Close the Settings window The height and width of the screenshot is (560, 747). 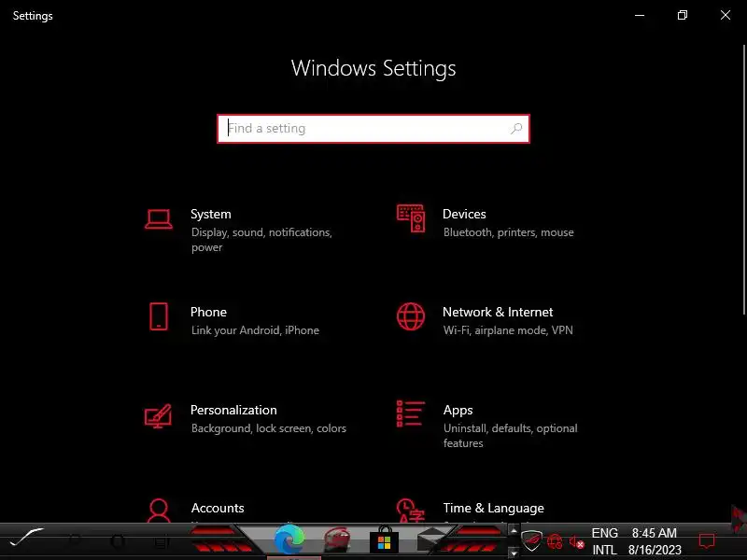(x=726, y=15)
